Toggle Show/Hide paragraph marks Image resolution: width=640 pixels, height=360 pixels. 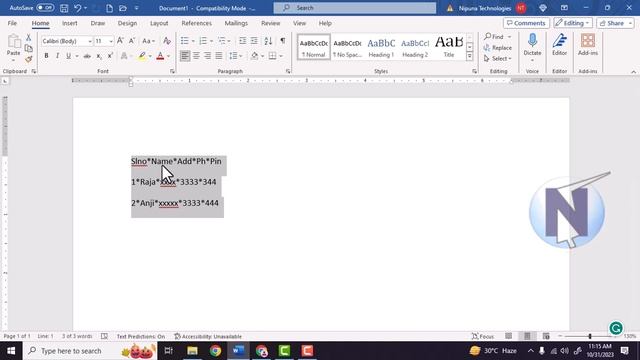coord(282,41)
